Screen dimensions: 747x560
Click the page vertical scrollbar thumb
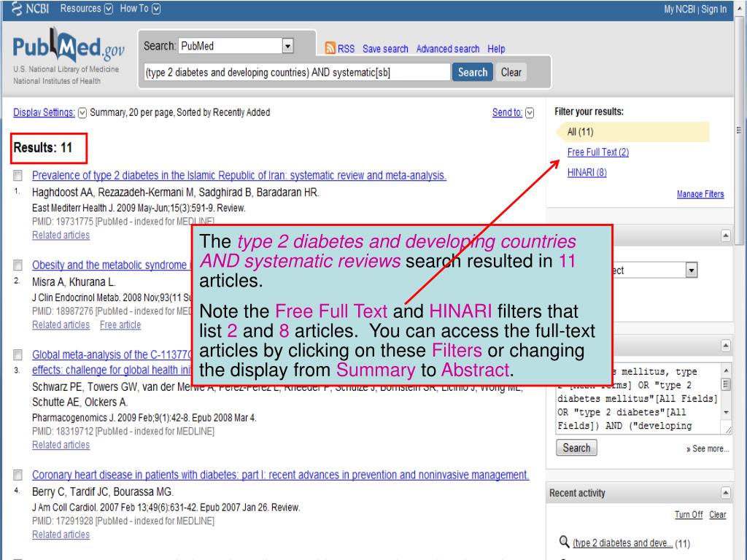[x=739, y=130]
